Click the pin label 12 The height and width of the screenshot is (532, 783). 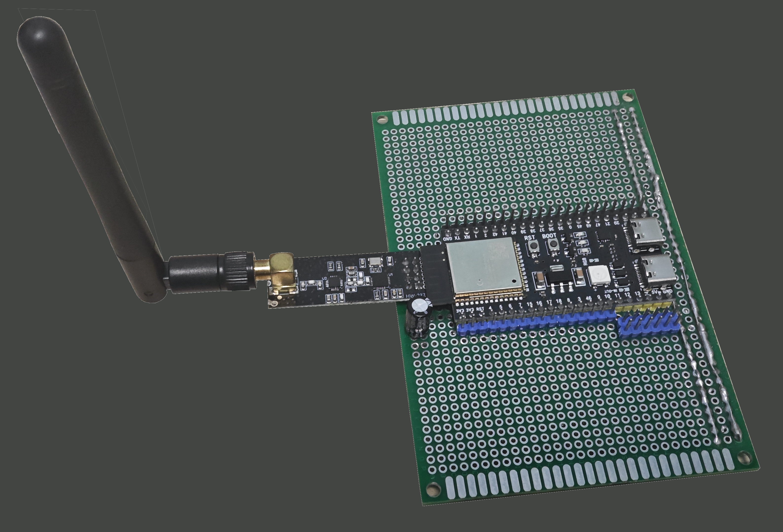pyautogui.click(x=627, y=294)
